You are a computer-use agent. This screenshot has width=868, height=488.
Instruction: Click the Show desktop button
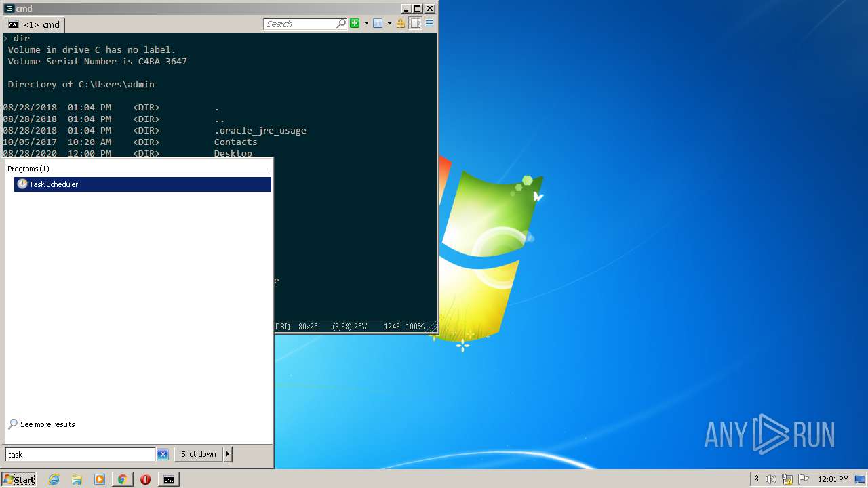point(861,479)
